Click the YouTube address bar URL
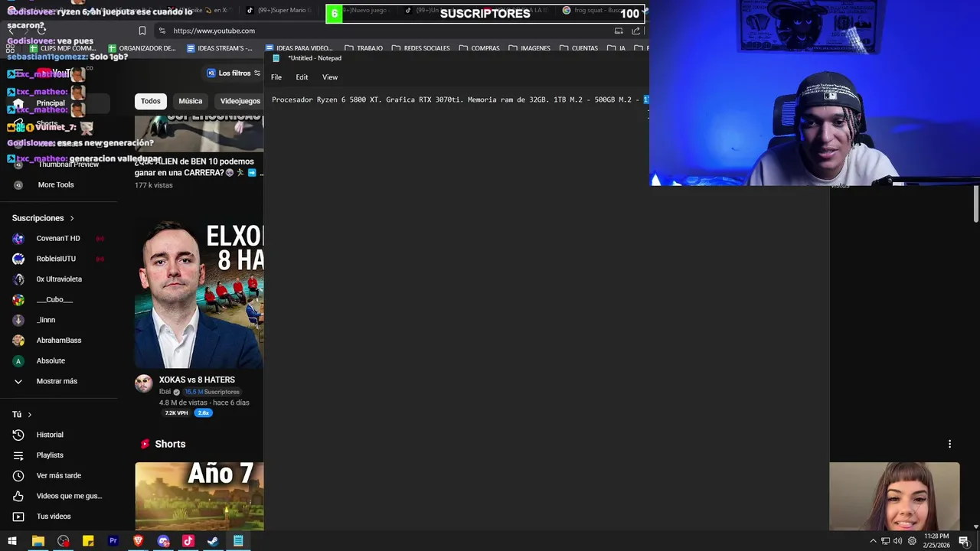Screen dimensions: 980x551 point(214,31)
